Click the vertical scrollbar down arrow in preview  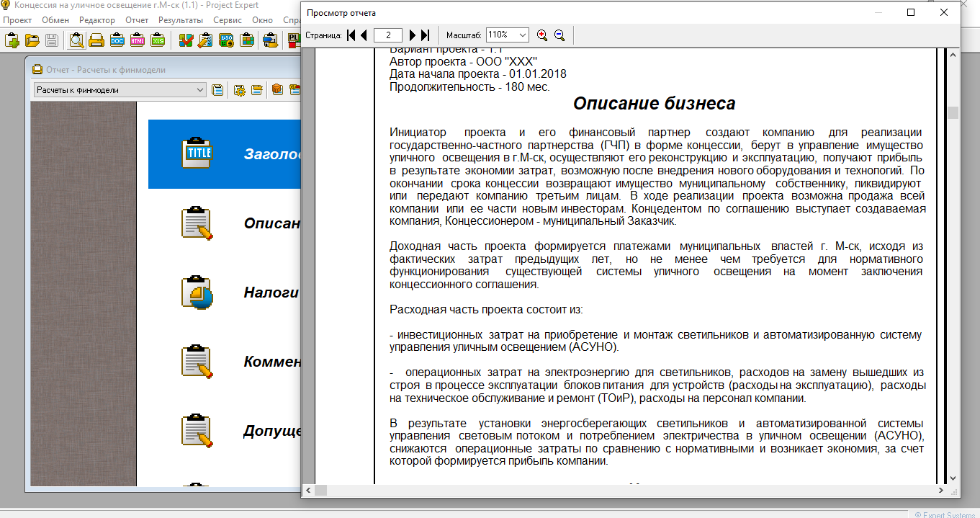point(953,477)
